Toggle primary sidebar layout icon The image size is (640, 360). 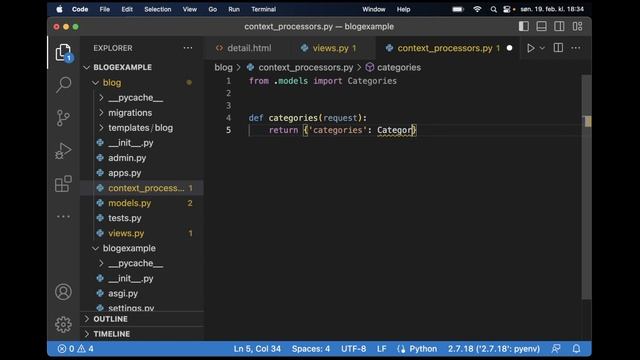(524, 27)
